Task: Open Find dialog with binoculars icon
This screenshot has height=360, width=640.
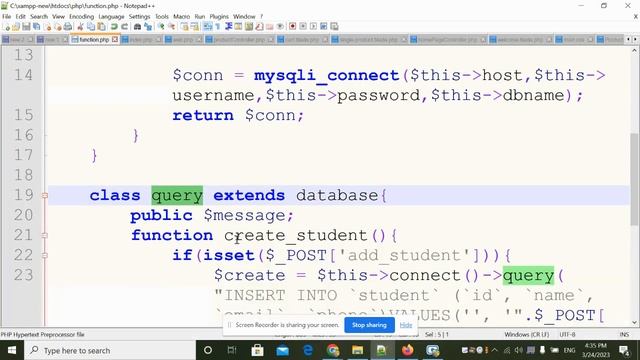Action: pos(138,27)
